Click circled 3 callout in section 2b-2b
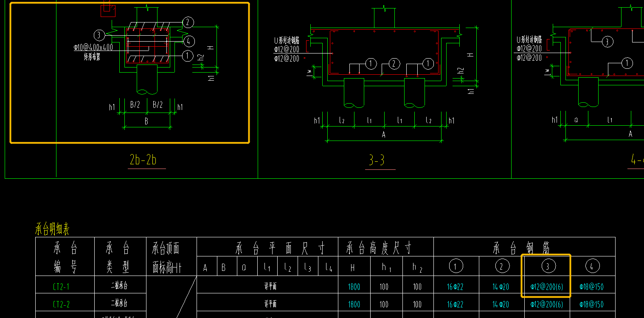The width and height of the screenshot is (644, 318). (99, 35)
